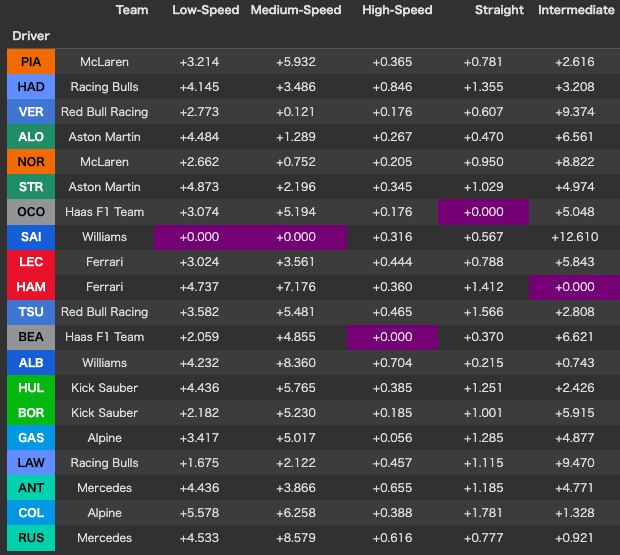This screenshot has width=620, height=555.
Task: Click purple Straight cell in OCO row
Action: pyautogui.click(x=483, y=212)
